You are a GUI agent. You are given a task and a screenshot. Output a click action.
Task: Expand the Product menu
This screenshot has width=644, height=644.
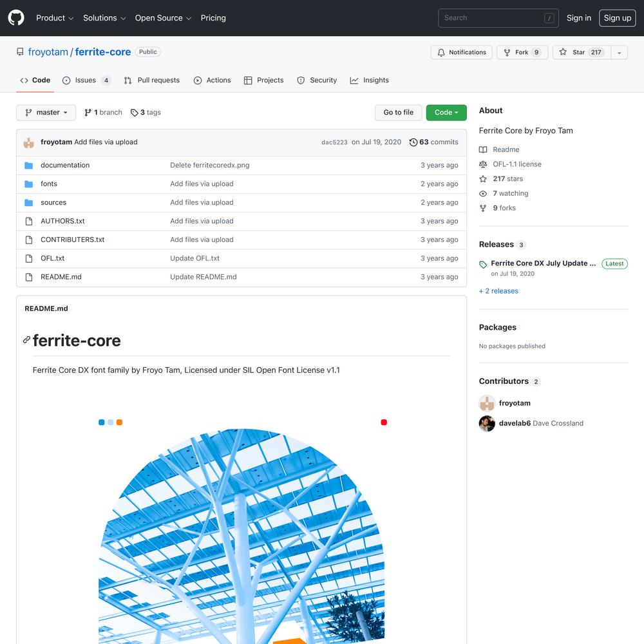pos(55,18)
